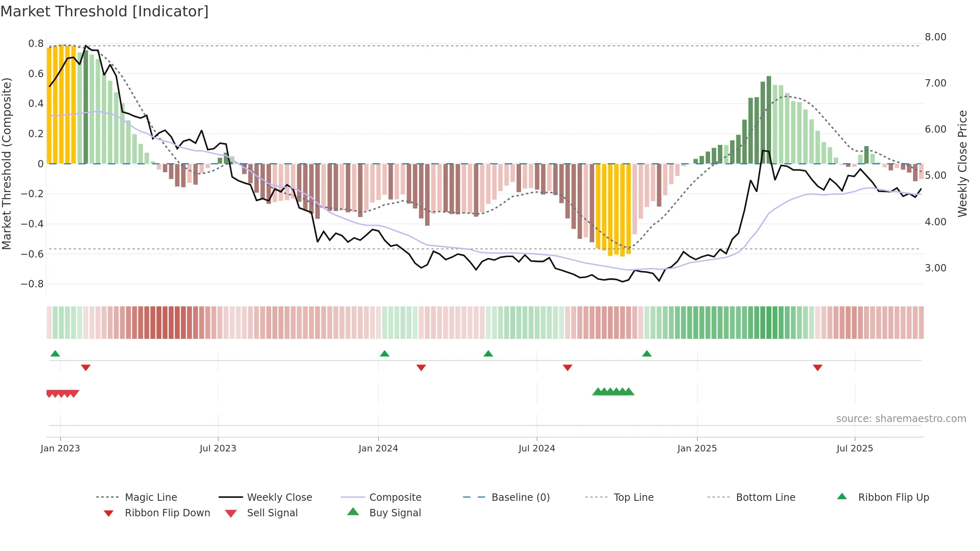Toggle the Weekly Close legend entry
Screen dimensions: 980x551
pyautogui.click(x=265, y=497)
